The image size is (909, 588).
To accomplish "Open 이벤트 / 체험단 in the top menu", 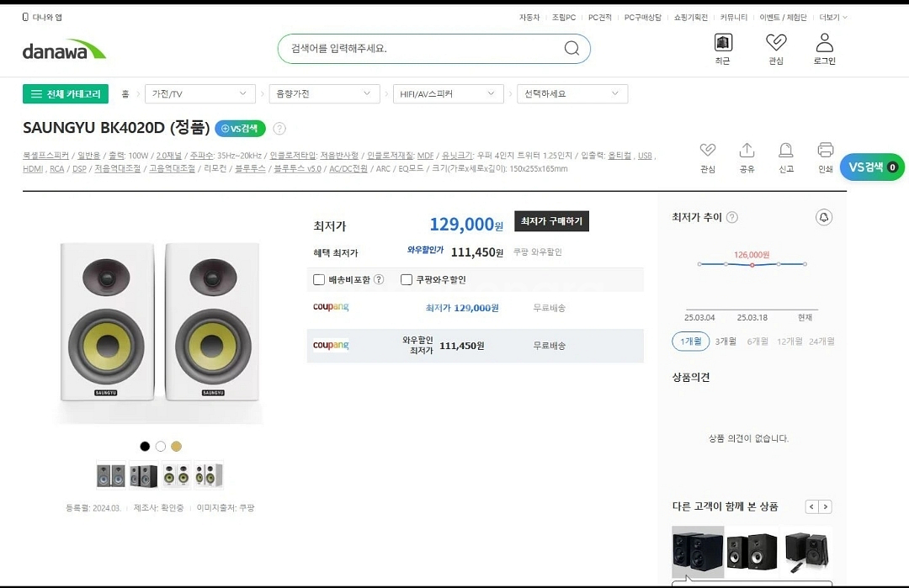I will pos(784,18).
